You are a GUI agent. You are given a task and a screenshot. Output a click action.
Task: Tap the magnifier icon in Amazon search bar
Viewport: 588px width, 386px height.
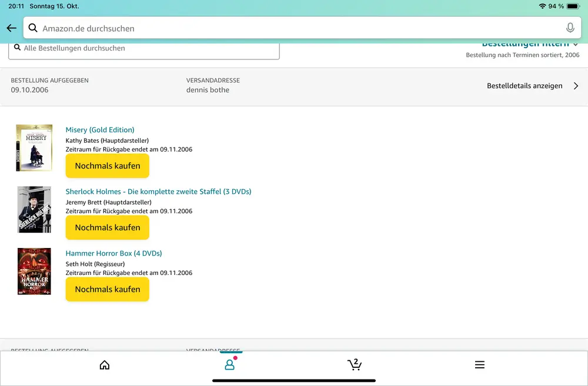[x=33, y=28]
